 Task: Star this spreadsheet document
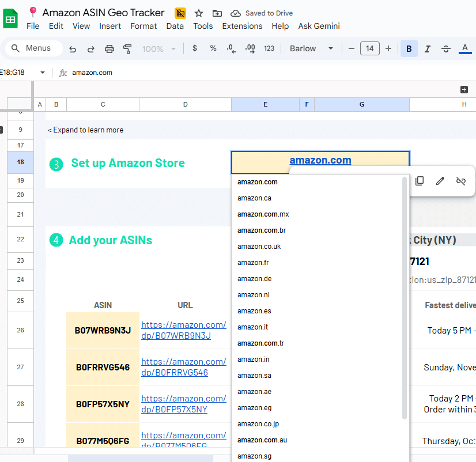click(199, 13)
